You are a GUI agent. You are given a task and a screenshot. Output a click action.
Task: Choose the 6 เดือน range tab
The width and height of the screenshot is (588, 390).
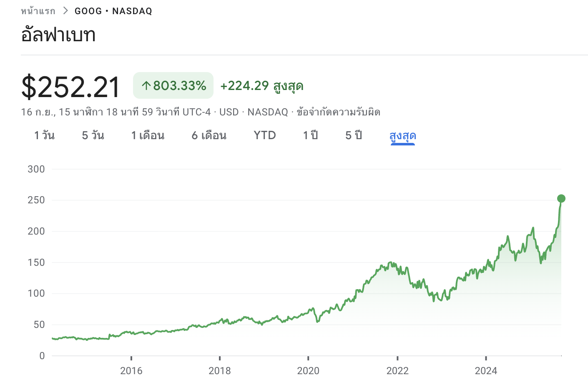click(209, 135)
